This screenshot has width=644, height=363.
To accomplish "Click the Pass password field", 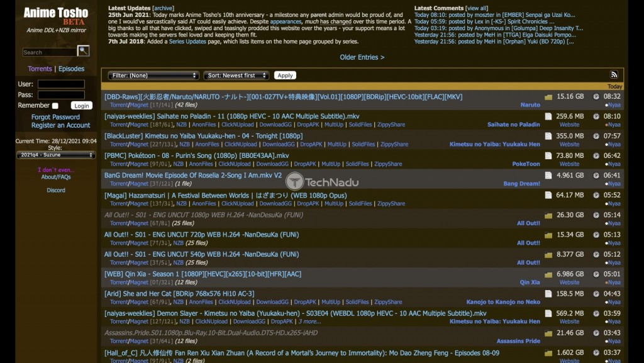I will coord(61,95).
